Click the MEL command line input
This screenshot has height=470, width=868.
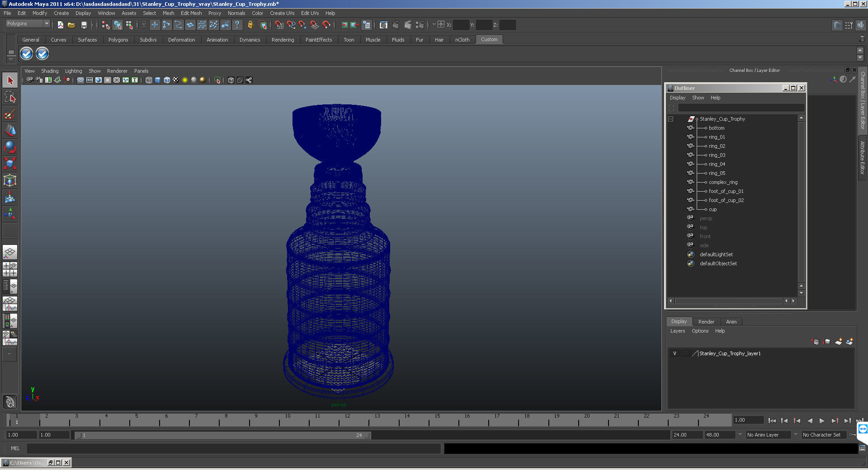coord(234,448)
